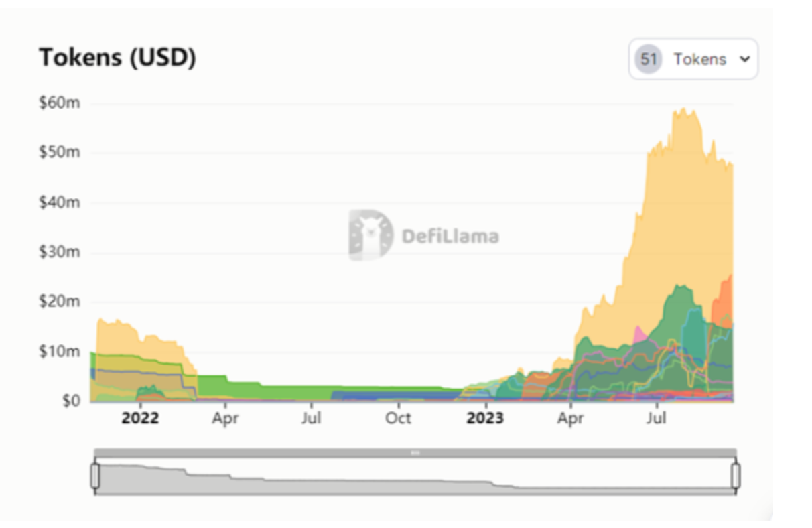Click the $30m y-axis label

(60, 252)
